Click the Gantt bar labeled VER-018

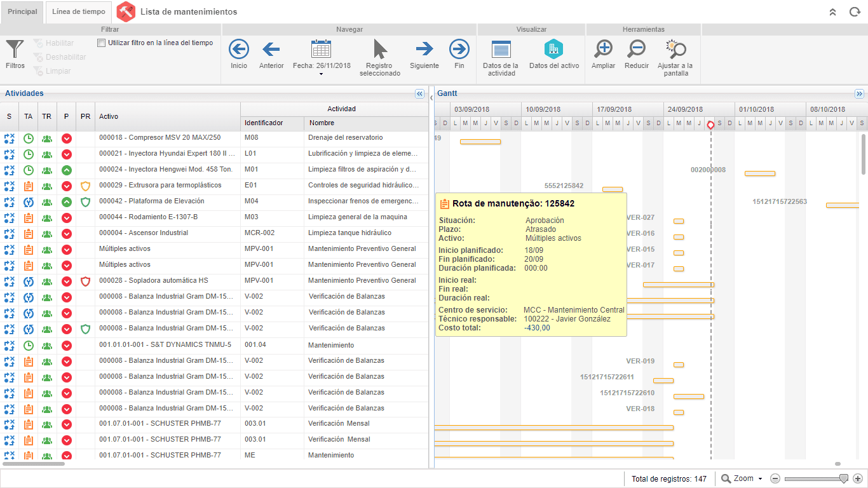click(x=679, y=412)
